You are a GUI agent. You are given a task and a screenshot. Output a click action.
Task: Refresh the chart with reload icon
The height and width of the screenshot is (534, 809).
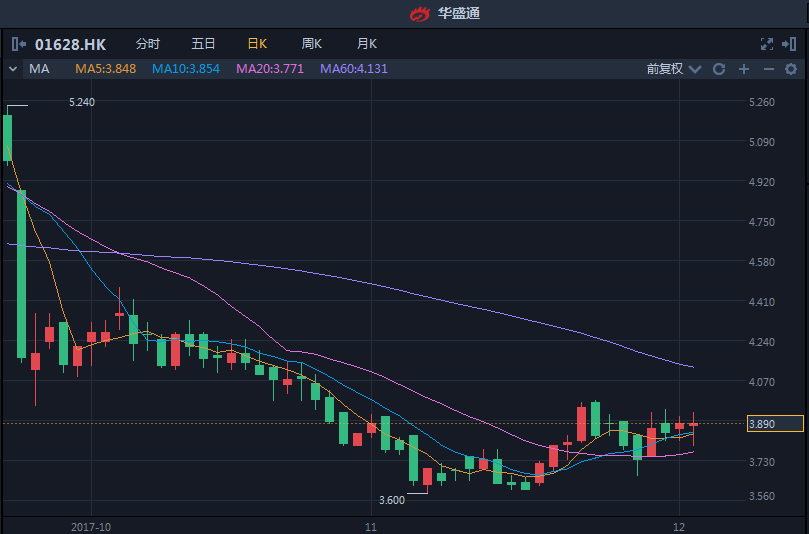pyautogui.click(x=719, y=69)
